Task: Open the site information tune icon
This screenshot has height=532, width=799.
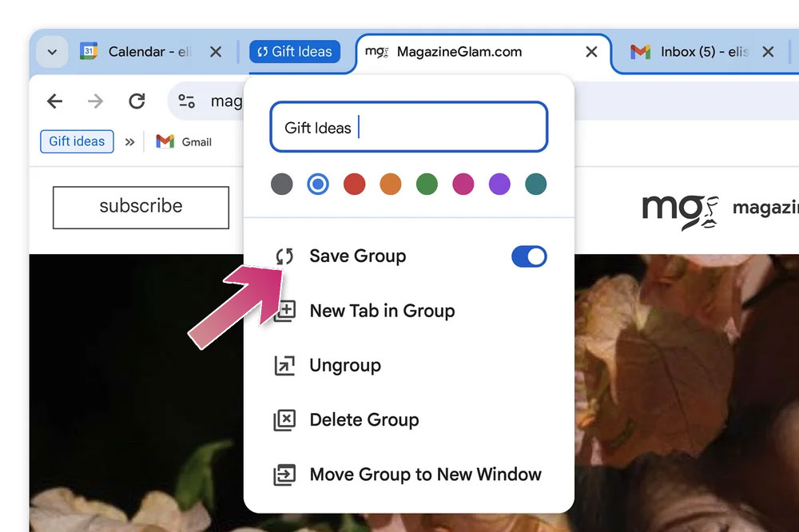Action: pos(186,101)
